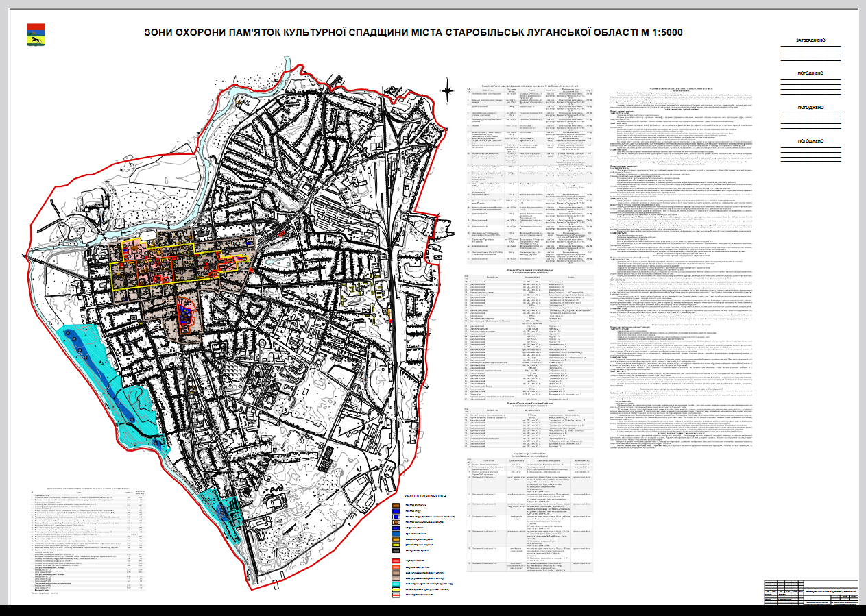Click the topmost ПОГОДЖЕНО label
Image resolution: width=866 pixels, height=616 pixels.
pos(810,73)
